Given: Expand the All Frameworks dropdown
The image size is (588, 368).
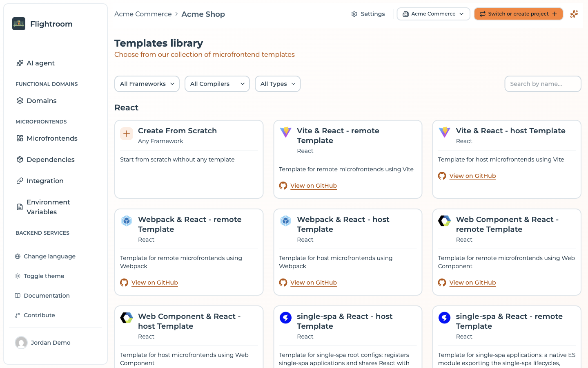Looking at the screenshot, I should 147,84.
